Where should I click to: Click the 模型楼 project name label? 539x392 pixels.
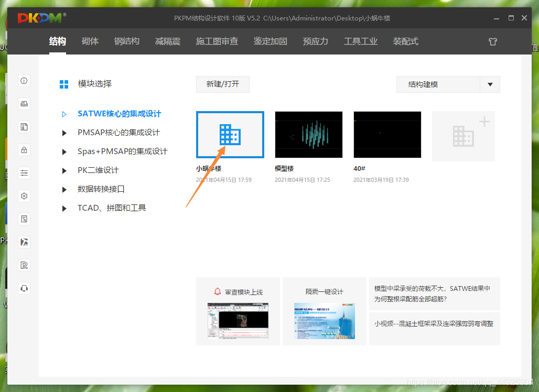coord(284,169)
